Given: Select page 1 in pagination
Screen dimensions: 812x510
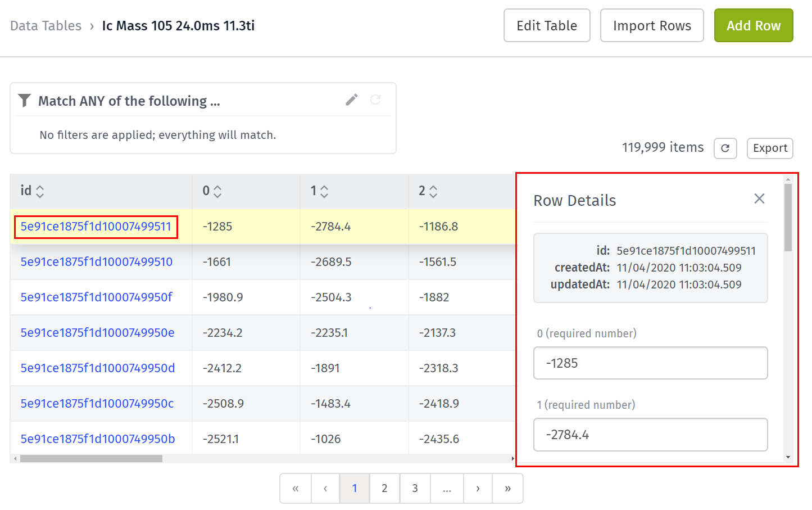Looking at the screenshot, I should click(x=355, y=488).
